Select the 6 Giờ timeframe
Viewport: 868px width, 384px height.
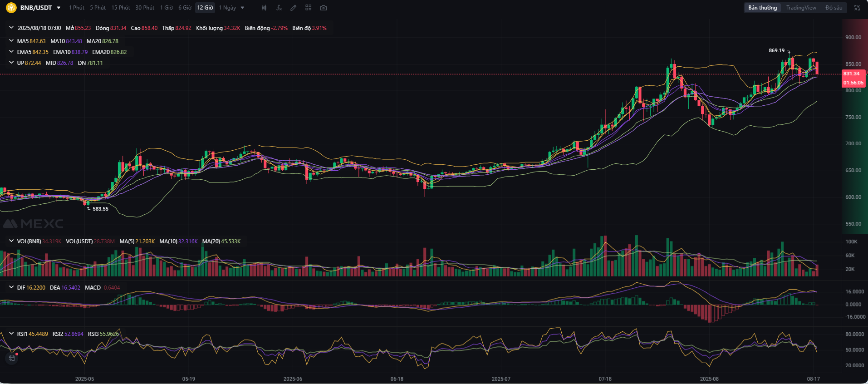point(185,8)
